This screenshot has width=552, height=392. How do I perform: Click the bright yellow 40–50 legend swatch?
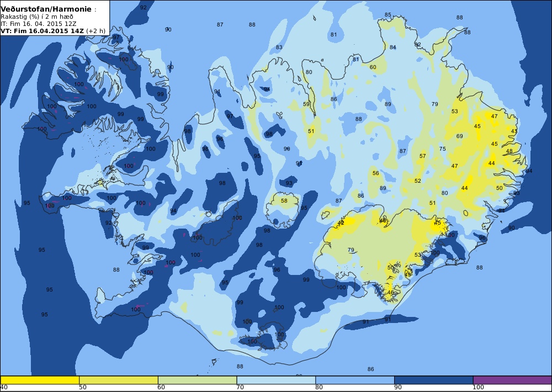point(40,380)
